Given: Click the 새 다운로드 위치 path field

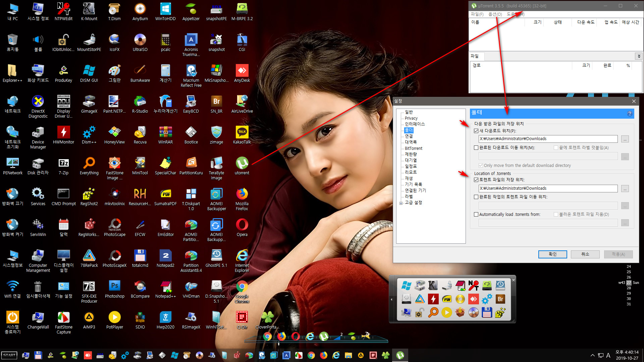Looking at the screenshot, I should 548,139.
